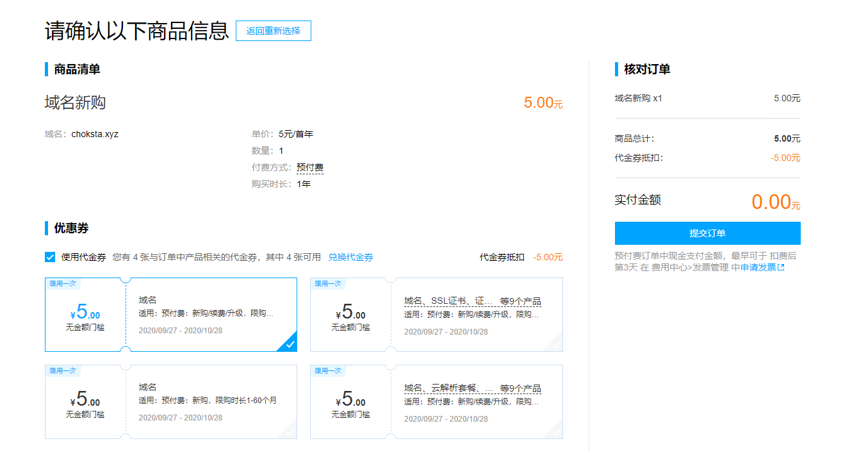Deselect the highlighted 域名 coupon

point(171,315)
